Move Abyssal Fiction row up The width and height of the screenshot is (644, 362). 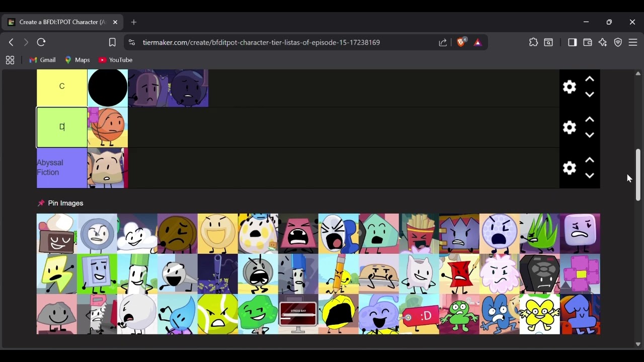click(590, 160)
